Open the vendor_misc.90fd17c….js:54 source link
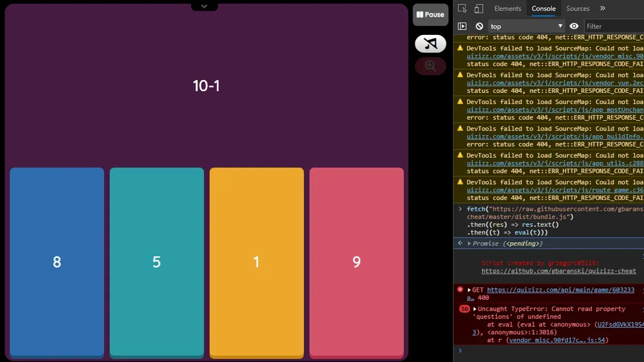Screen dimensions: 644x362 tap(557, 341)
